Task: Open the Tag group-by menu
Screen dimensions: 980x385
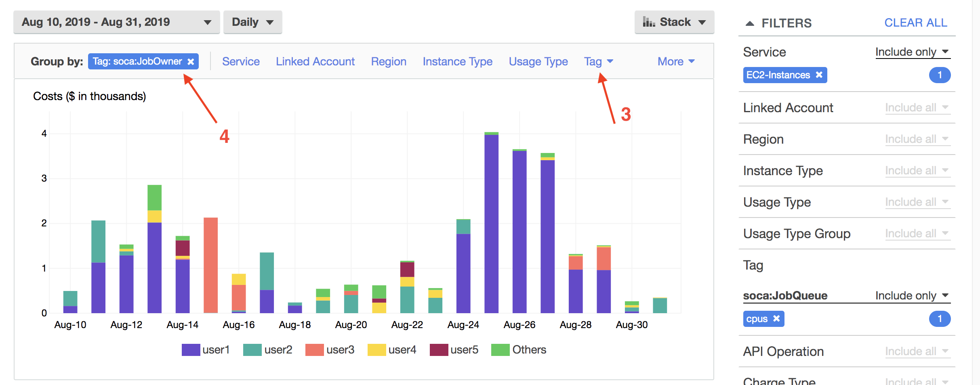Action: [598, 61]
